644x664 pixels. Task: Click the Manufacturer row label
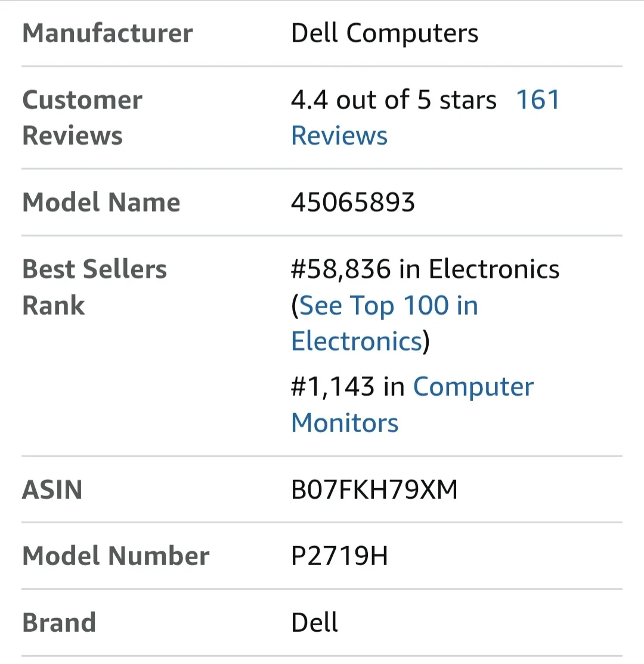107,33
